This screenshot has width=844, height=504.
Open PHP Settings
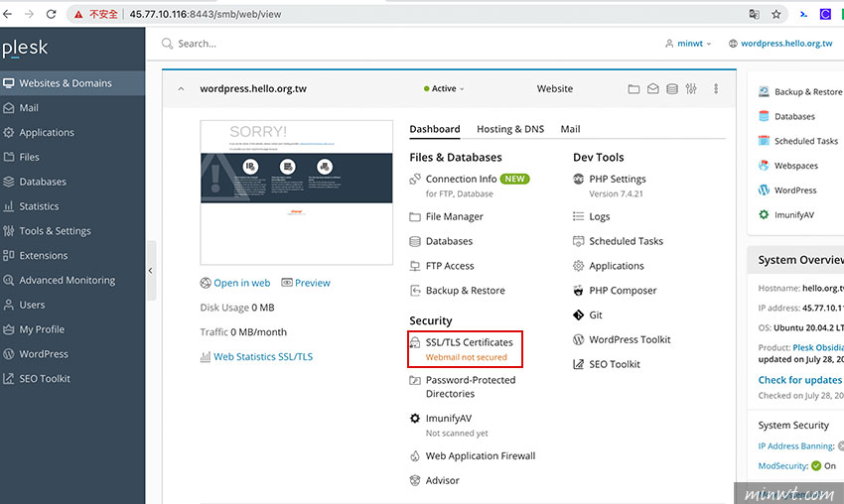[618, 180]
